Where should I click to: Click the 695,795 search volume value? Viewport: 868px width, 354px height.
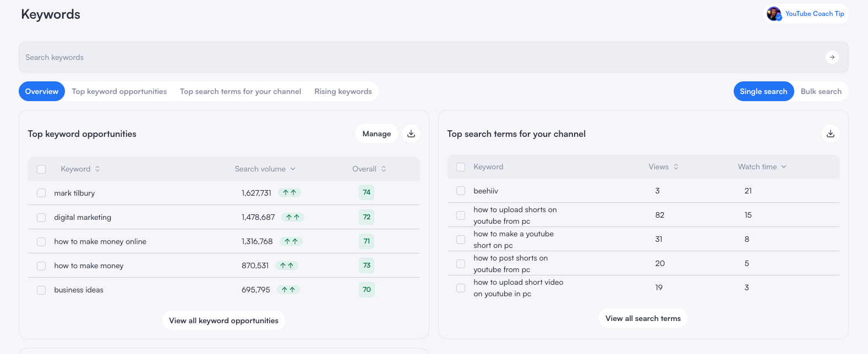point(256,290)
